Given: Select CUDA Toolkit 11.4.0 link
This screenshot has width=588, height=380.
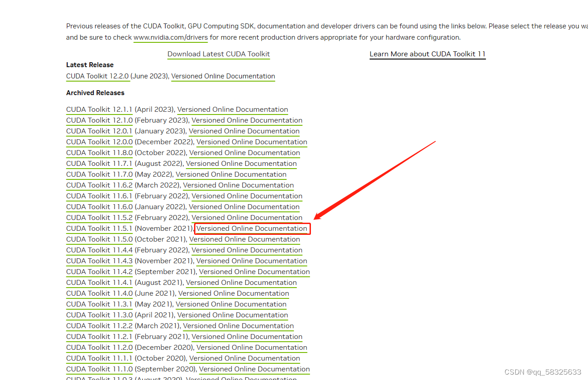Looking at the screenshot, I should 99,293.
